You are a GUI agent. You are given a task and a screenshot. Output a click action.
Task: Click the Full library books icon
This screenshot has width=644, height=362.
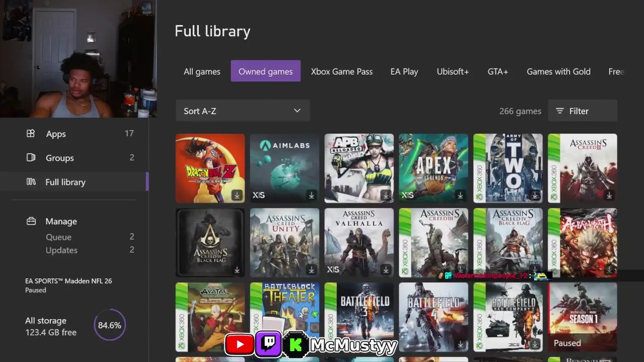pos(31,182)
